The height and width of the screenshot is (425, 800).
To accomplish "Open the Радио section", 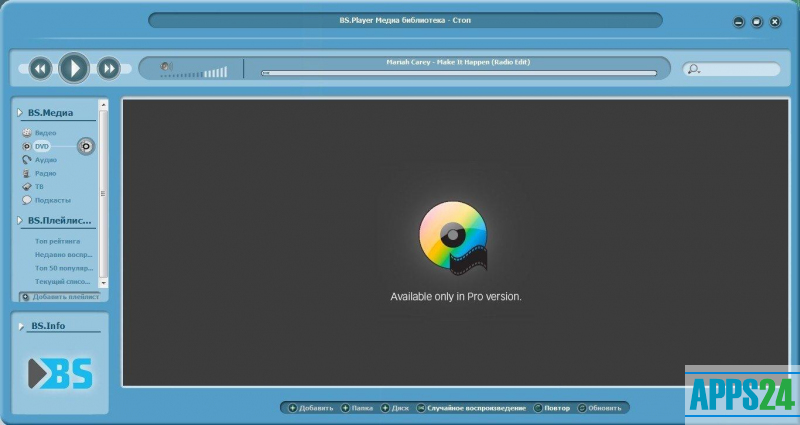I will 44,173.
